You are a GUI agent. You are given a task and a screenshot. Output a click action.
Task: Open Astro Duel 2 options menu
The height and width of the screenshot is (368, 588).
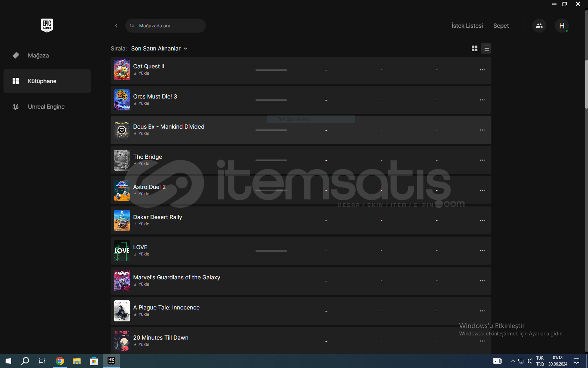click(482, 190)
